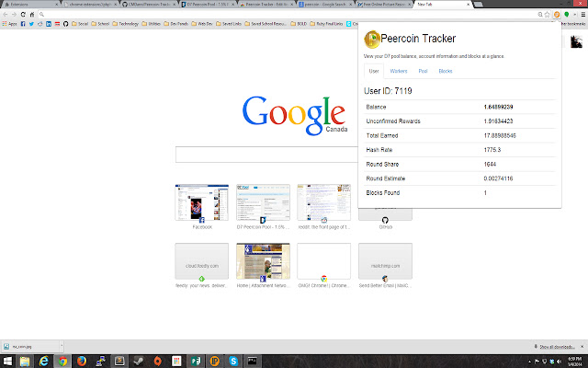This screenshot has height=368, width=588.
Task: Close the downloads bar
Action: 582,347
